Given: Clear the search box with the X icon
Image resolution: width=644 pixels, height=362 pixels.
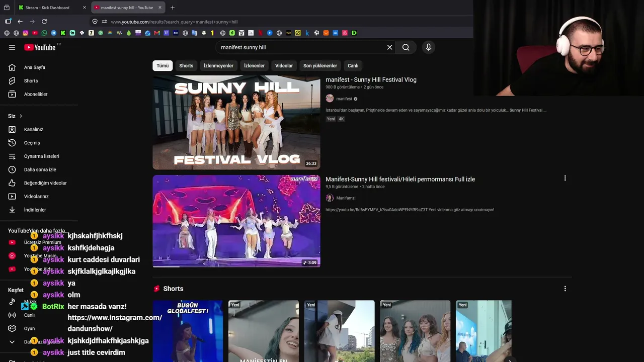Looking at the screenshot, I should click(x=389, y=47).
